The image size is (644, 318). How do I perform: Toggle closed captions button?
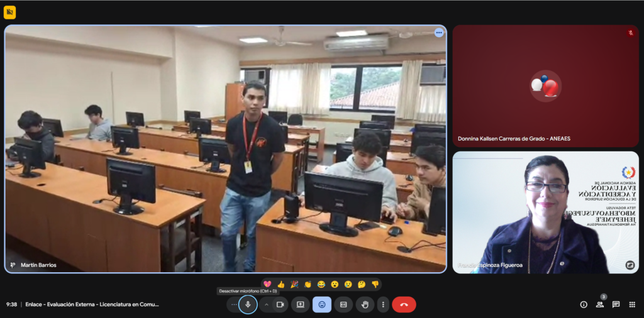point(343,305)
